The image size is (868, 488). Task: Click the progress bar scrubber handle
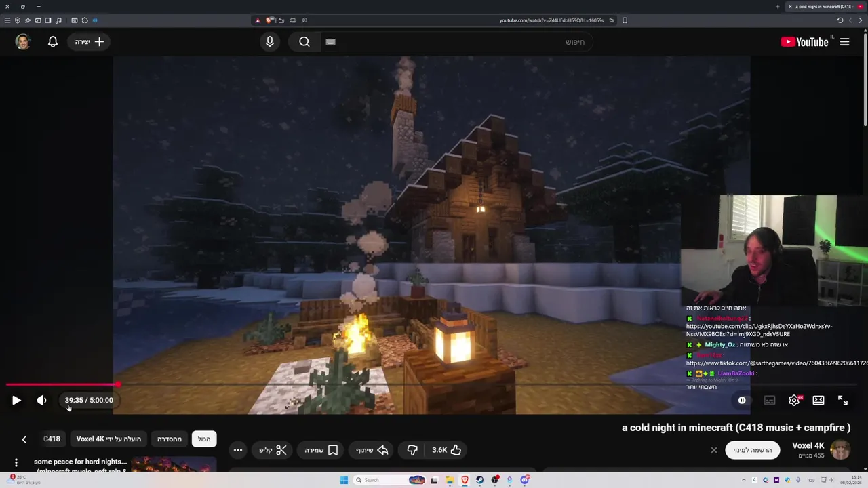118,385
